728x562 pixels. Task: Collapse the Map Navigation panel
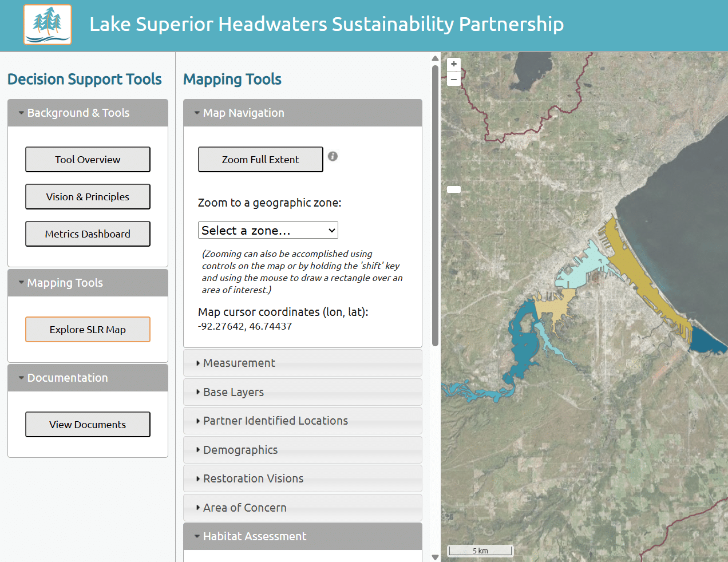pyautogui.click(x=303, y=113)
